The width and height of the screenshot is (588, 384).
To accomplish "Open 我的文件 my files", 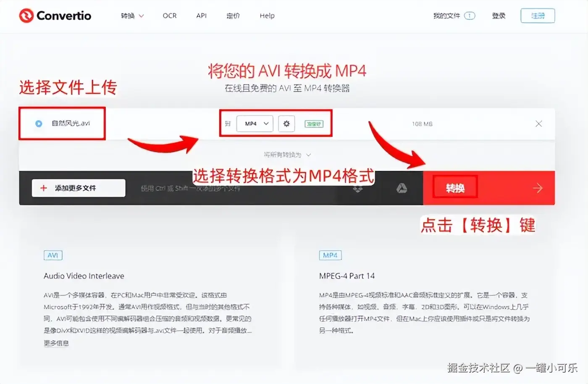I will 454,16.
